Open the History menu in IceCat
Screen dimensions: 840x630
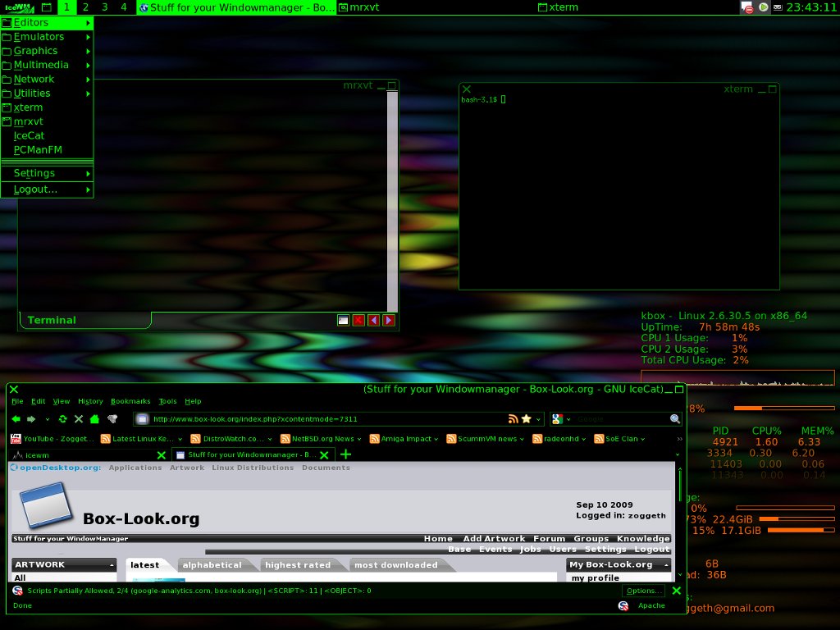coord(90,401)
